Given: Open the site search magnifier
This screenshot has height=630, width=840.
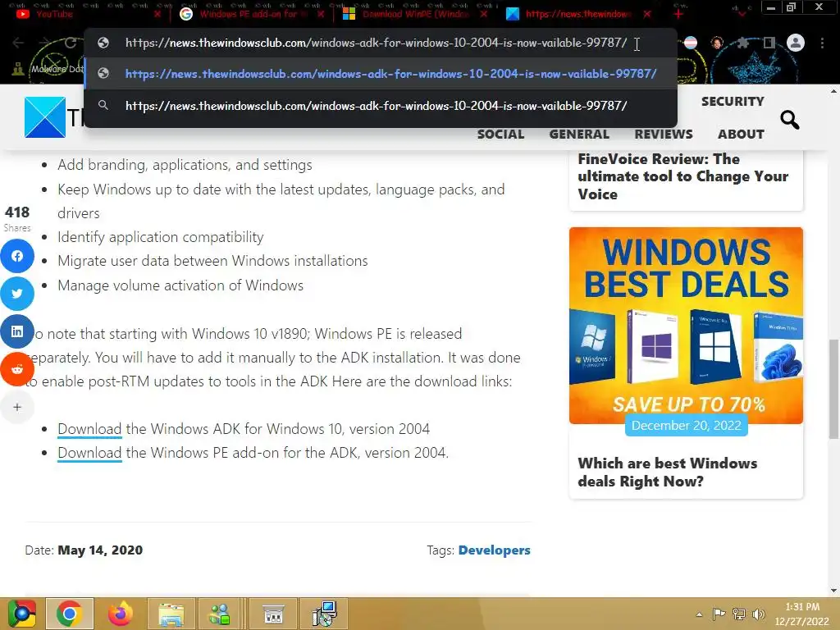Looking at the screenshot, I should pyautogui.click(x=789, y=120).
